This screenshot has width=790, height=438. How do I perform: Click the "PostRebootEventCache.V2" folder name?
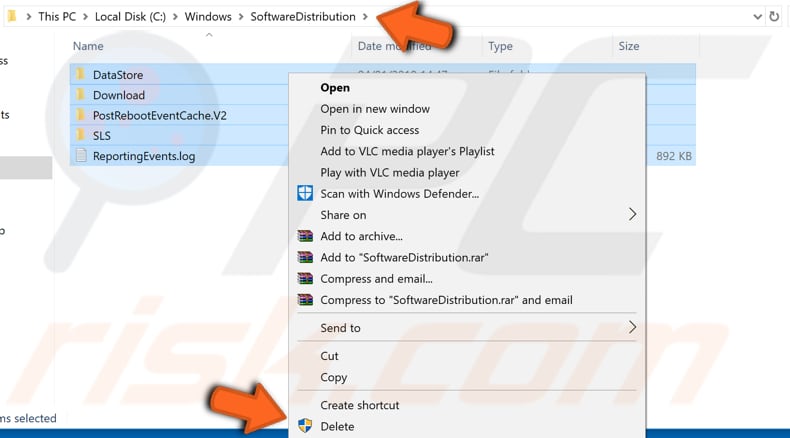point(160,115)
